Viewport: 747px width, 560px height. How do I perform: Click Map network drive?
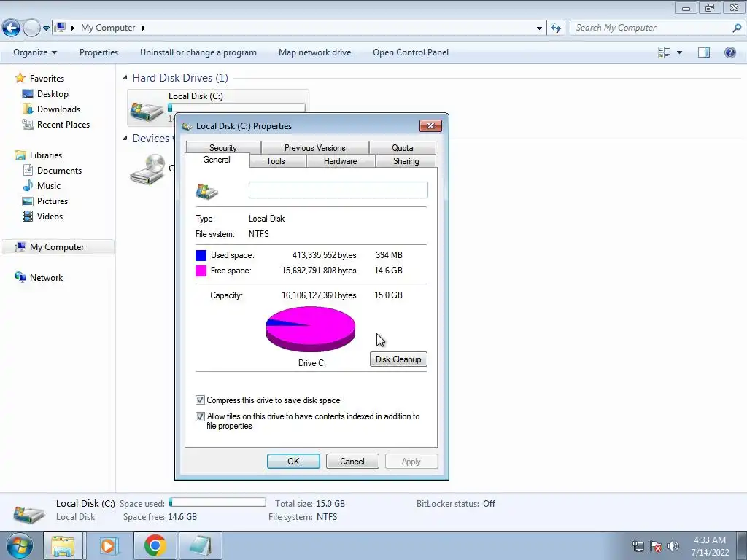314,52
